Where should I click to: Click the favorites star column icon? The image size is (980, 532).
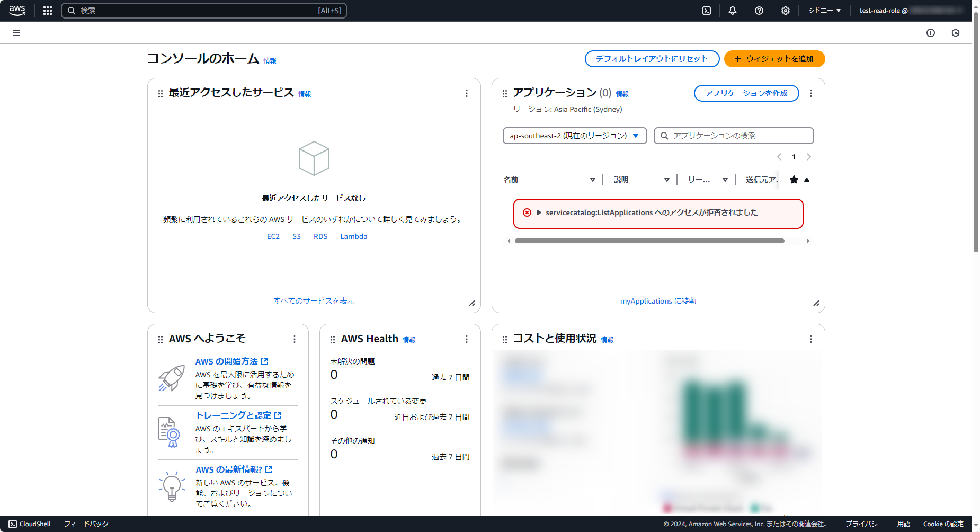(794, 180)
